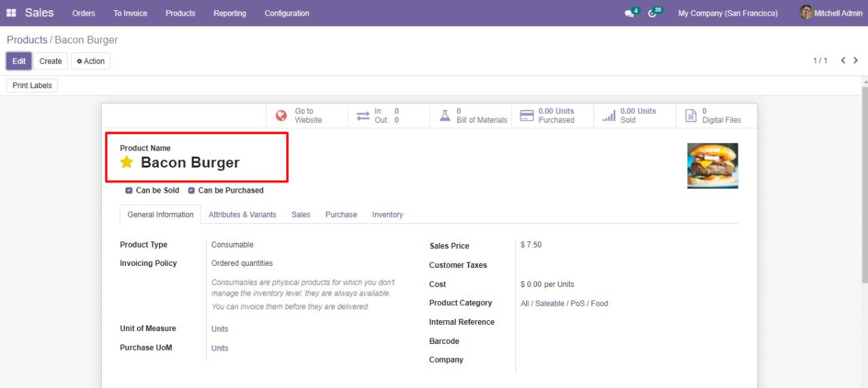The height and width of the screenshot is (388, 868).
Task: Switch to Attributes & Variants tab
Action: click(x=243, y=214)
